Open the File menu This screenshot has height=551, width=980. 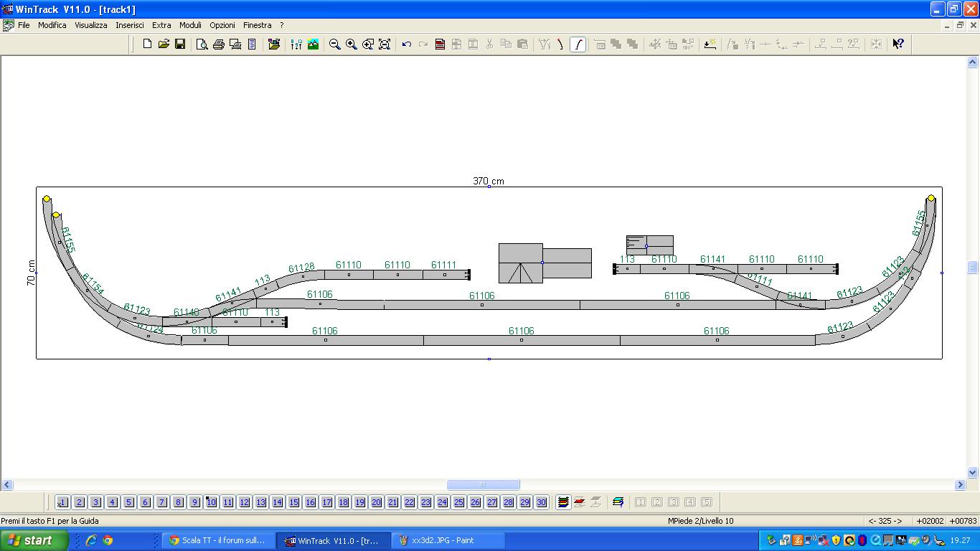24,25
